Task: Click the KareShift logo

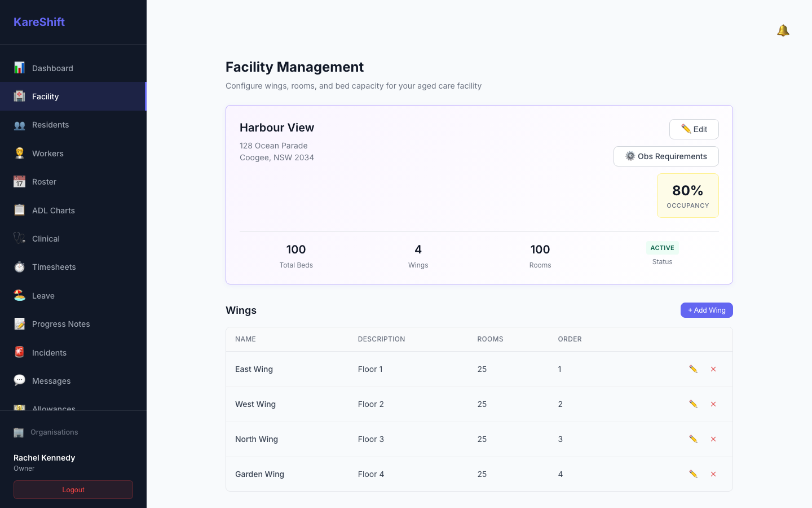Action: click(x=39, y=22)
